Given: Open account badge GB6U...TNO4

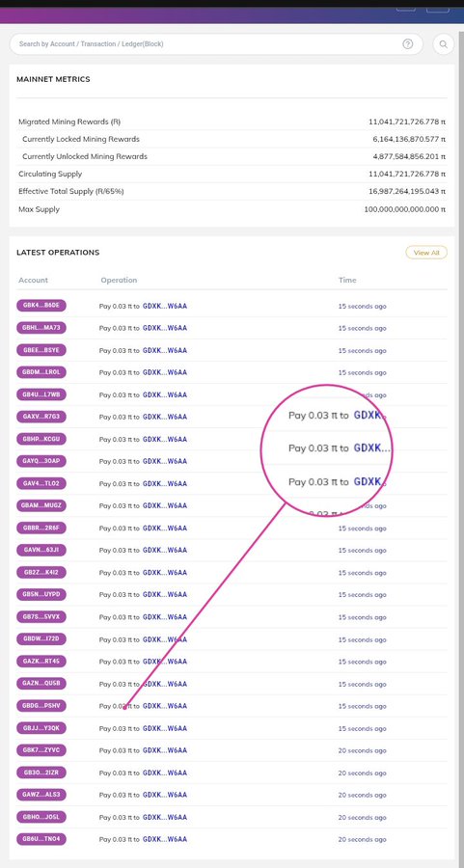Looking at the screenshot, I should [x=41, y=839].
